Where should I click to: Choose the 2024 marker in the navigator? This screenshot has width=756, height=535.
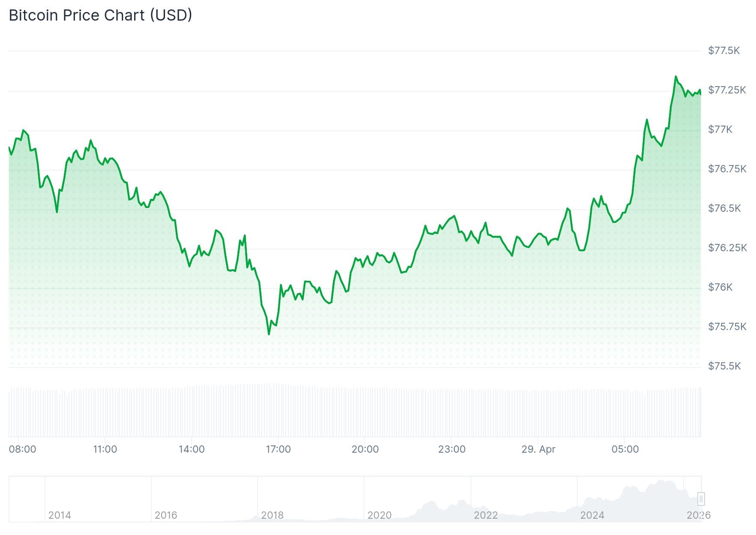[592, 515]
